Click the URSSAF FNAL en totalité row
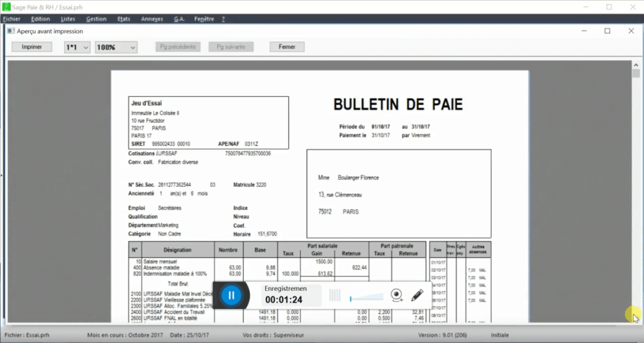The image size is (644, 343). 277,318
